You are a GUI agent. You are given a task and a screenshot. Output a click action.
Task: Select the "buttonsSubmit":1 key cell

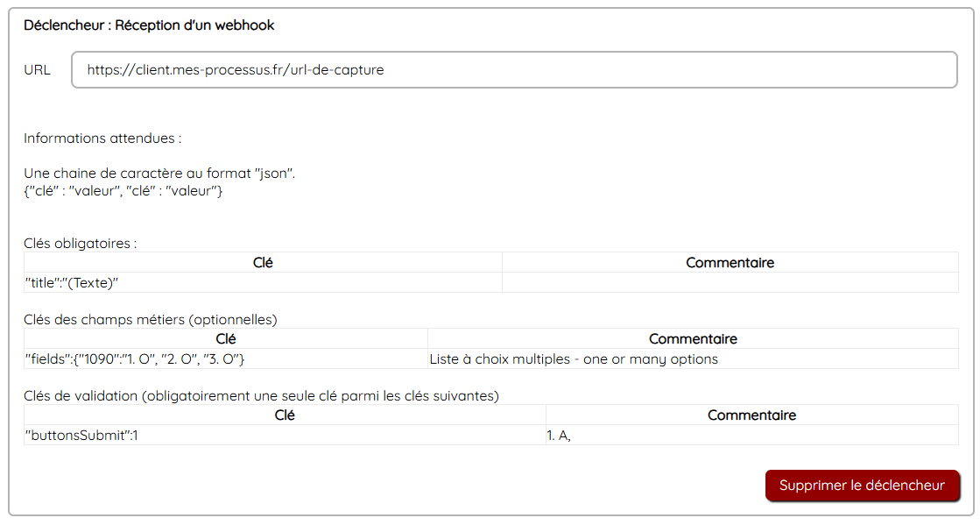81,435
